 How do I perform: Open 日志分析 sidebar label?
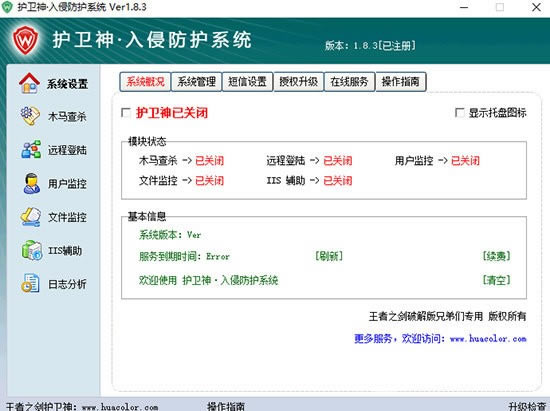coord(67,284)
